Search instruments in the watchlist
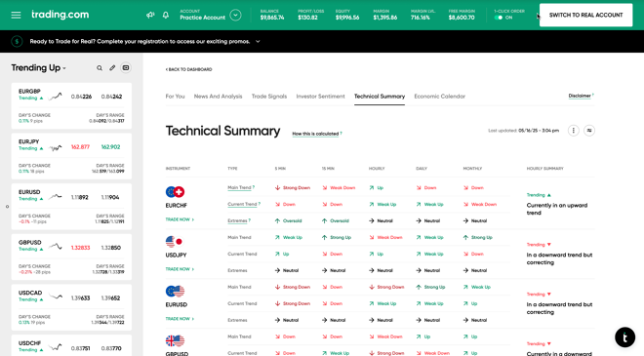 (100, 68)
